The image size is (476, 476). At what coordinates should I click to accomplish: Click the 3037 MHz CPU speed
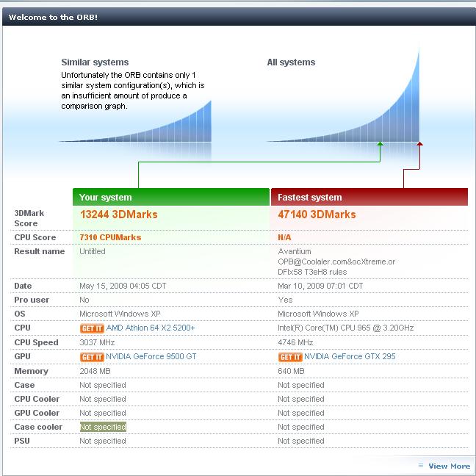tap(97, 342)
